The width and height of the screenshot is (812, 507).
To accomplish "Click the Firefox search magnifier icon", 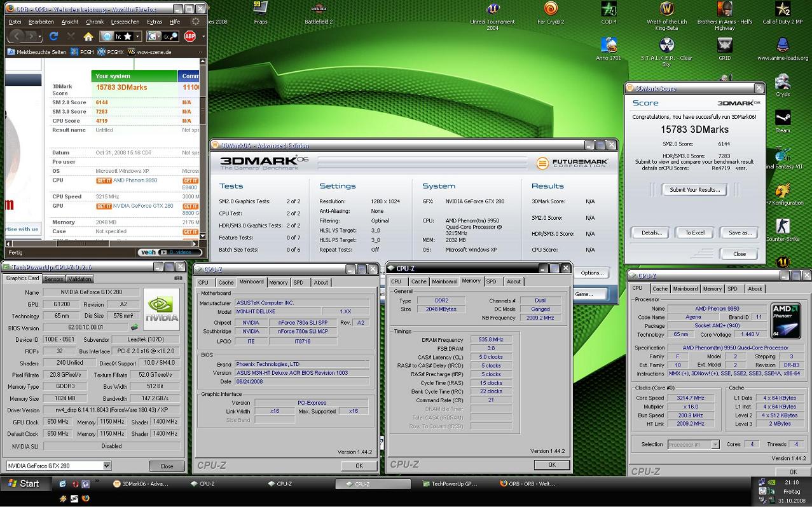I will [x=174, y=36].
